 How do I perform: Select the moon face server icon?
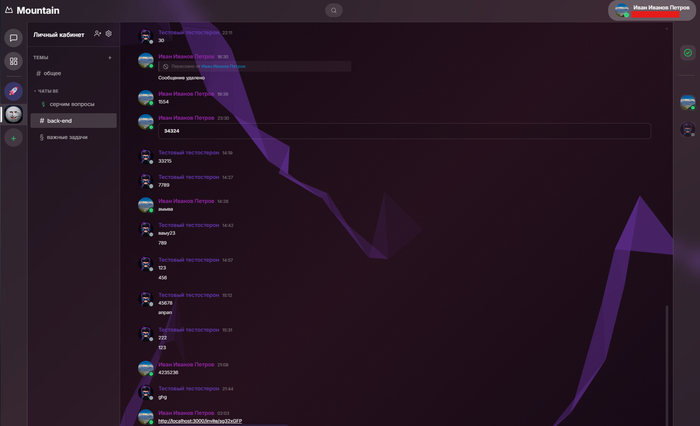13,114
